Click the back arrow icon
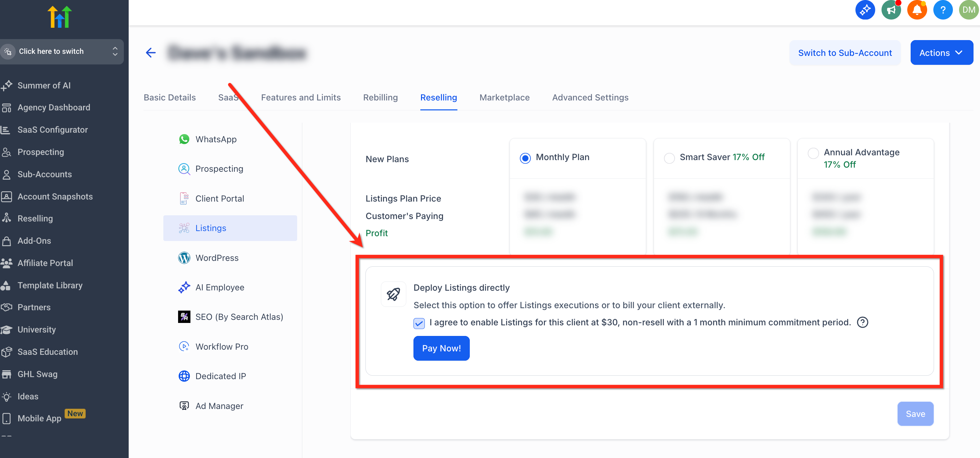 coord(151,53)
